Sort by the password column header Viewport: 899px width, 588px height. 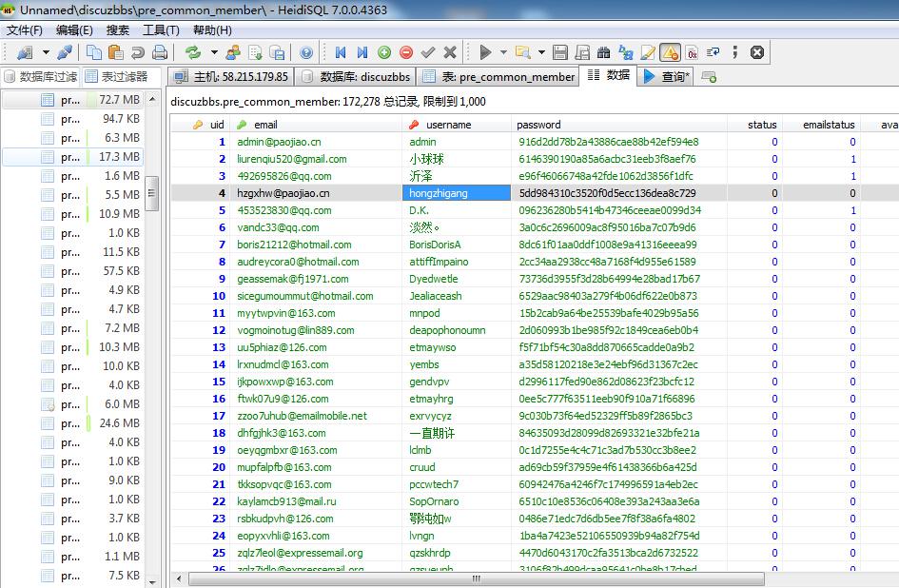619,125
